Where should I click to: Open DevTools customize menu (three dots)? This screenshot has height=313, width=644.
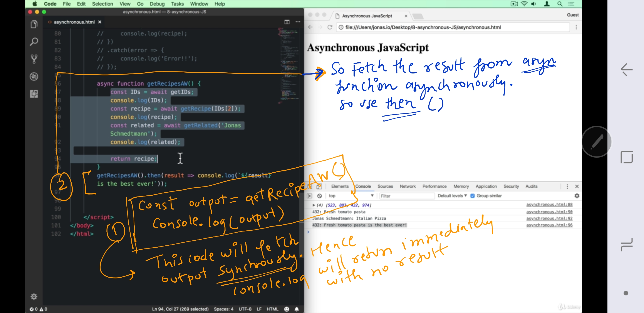567,186
